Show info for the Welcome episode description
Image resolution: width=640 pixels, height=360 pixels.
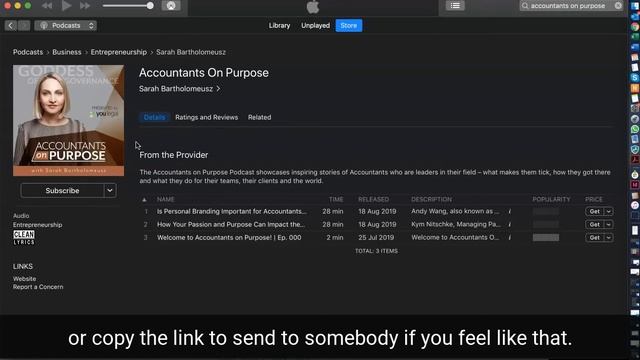click(509, 238)
